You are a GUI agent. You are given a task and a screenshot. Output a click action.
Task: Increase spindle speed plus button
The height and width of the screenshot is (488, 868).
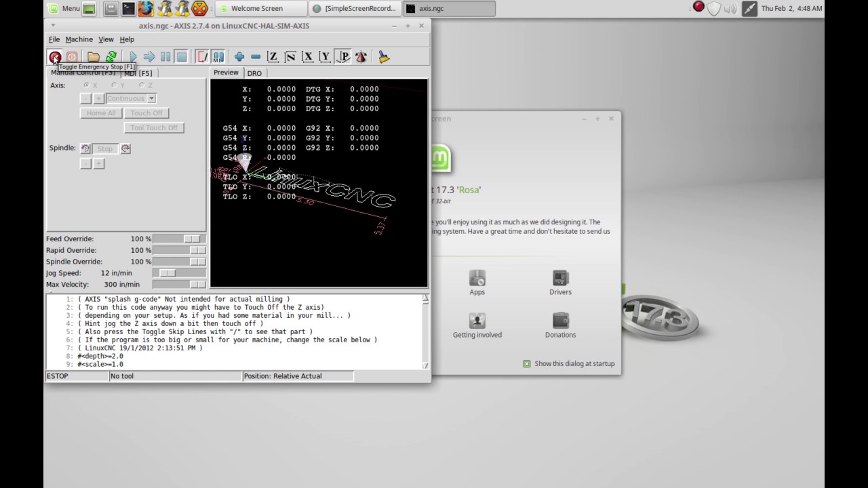tap(98, 163)
